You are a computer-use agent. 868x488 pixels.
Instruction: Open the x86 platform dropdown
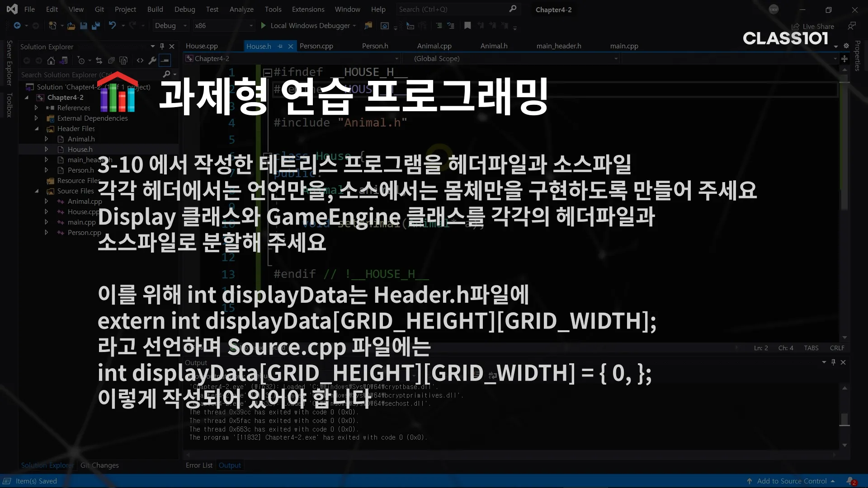click(x=224, y=26)
